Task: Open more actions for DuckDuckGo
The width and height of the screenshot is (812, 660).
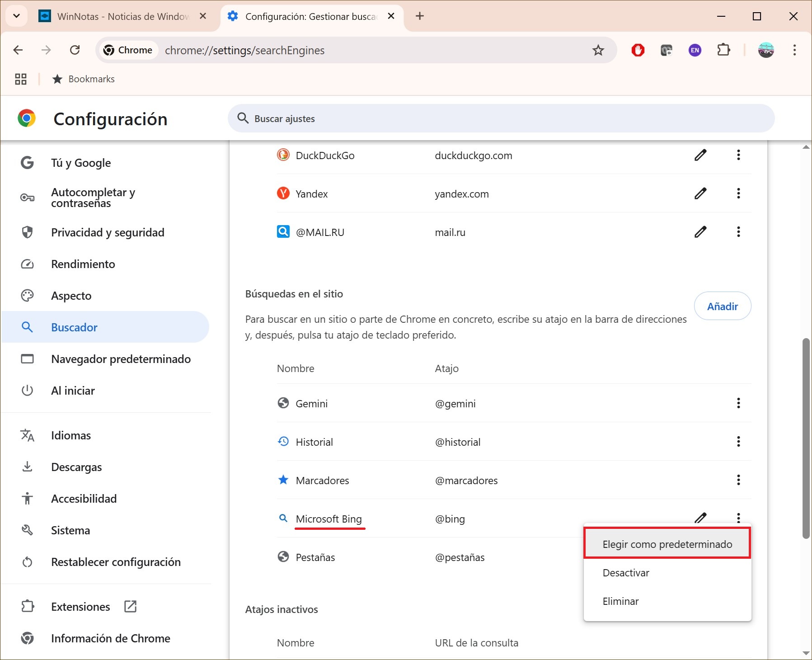Action: (738, 155)
